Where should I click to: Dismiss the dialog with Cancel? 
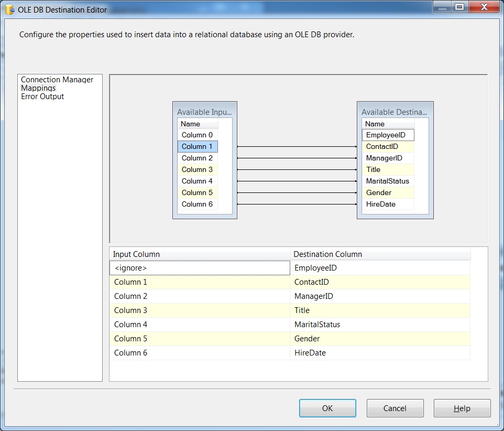(395, 408)
